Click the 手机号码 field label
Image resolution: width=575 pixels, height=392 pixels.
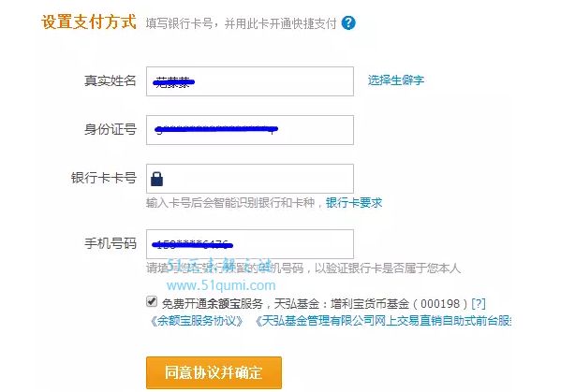coord(110,243)
